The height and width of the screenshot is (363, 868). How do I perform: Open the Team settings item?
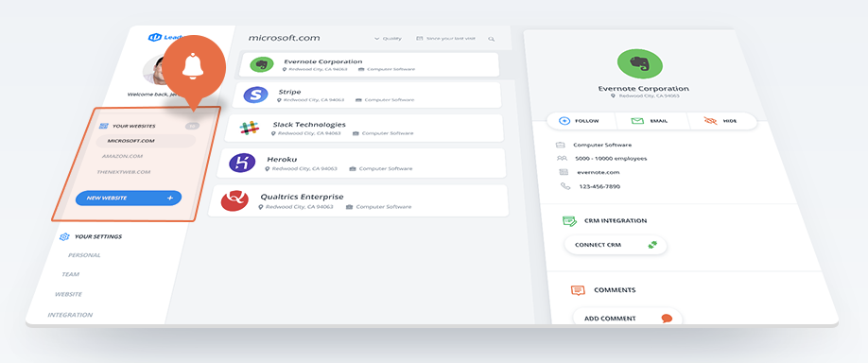(x=70, y=274)
